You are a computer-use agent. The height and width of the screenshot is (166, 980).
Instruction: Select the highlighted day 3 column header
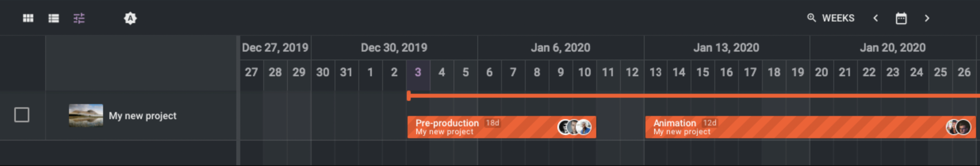418,72
